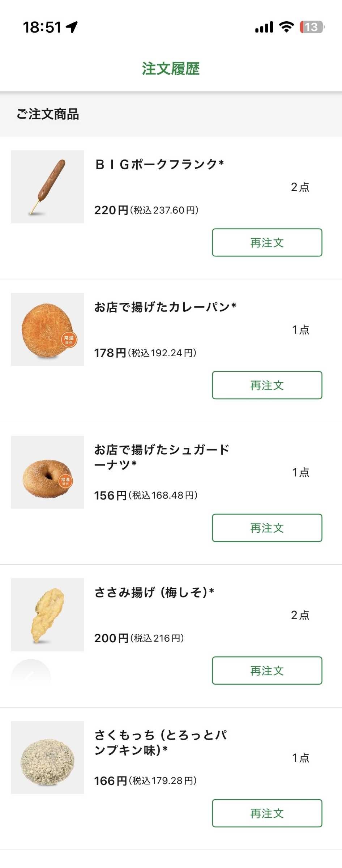Open the BIGポークフランク product name

159,165
